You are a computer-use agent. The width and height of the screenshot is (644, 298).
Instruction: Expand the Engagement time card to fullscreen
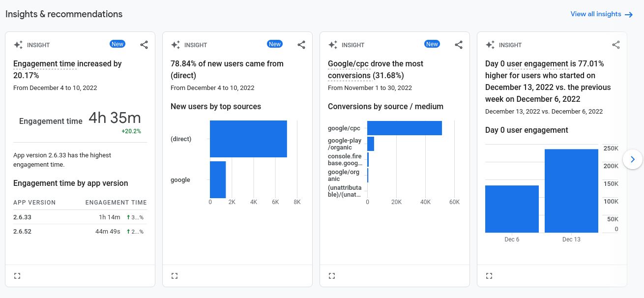[17, 276]
